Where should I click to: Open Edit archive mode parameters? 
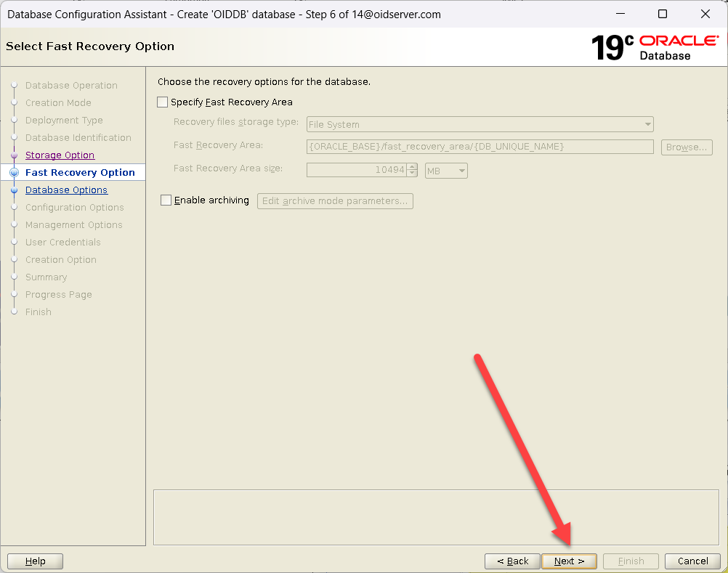[x=335, y=201]
